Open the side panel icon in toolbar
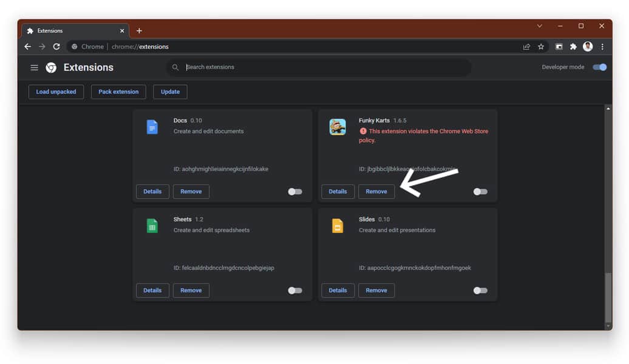 559,47
